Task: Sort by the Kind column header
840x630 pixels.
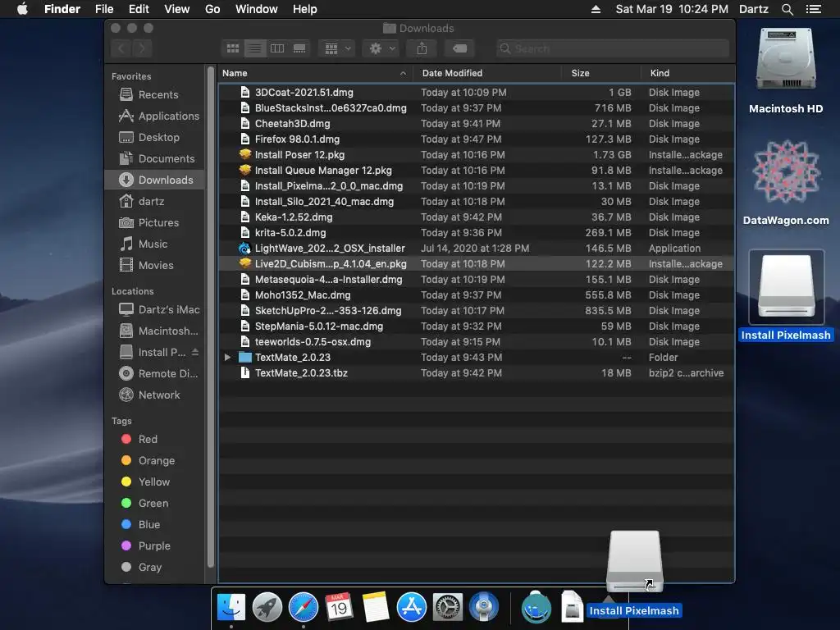Action: tap(688, 73)
